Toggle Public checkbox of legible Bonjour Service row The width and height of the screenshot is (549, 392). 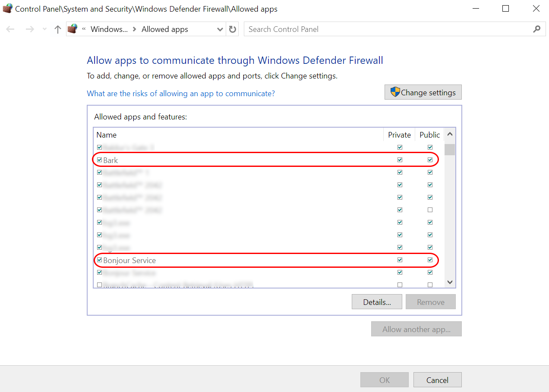click(x=430, y=260)
